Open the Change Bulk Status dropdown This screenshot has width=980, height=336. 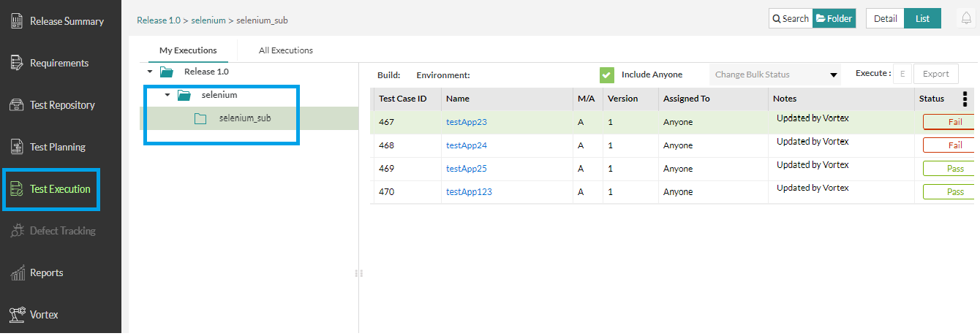[x=775, y=75]
